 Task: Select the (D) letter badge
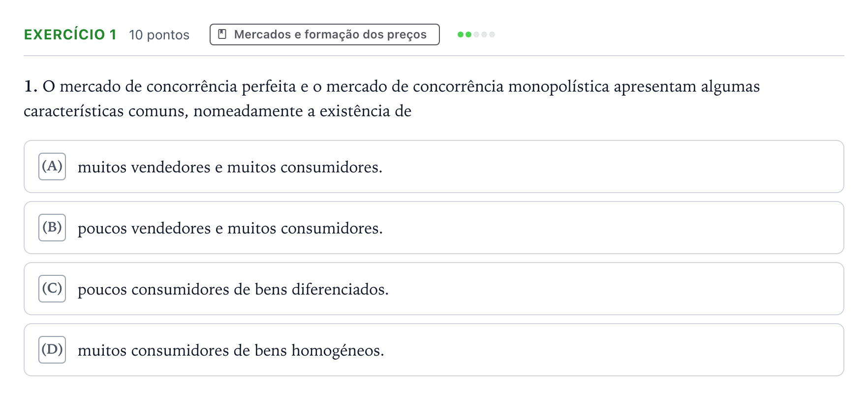pos(52,350)
